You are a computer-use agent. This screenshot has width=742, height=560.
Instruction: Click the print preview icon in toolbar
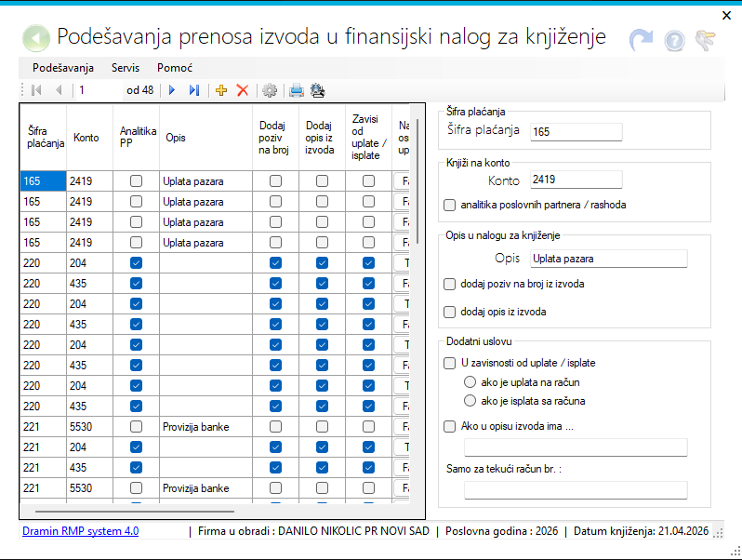pyautogui.click(x=317, y=90)
